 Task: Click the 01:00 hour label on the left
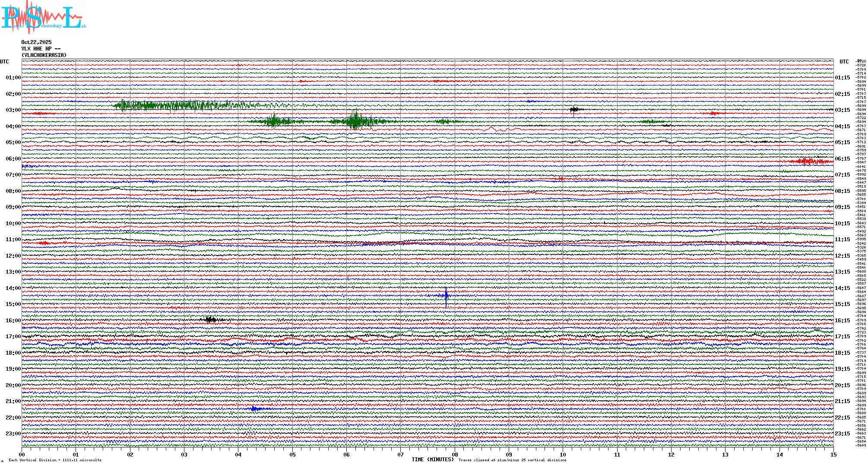13,78
